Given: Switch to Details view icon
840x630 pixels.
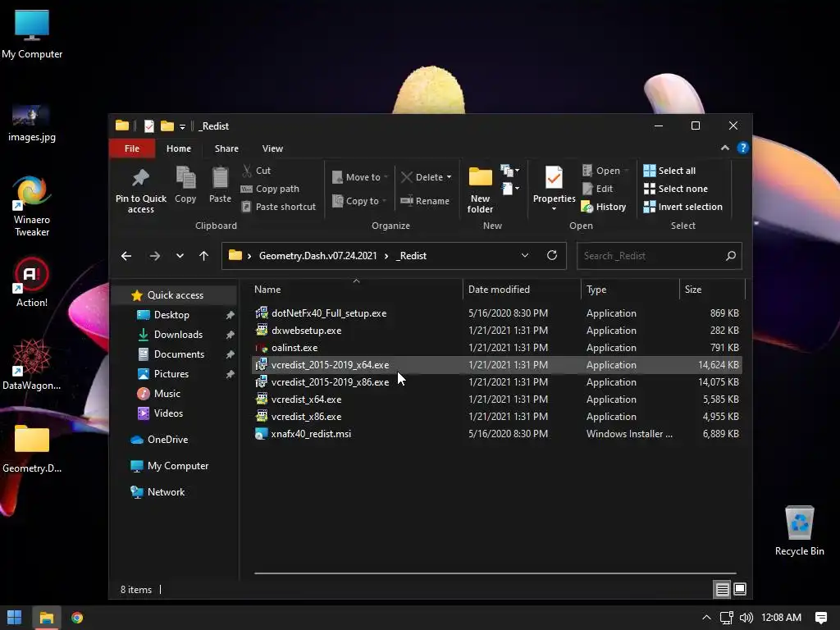Looking at the screenshot, I should tap(722, 590).
